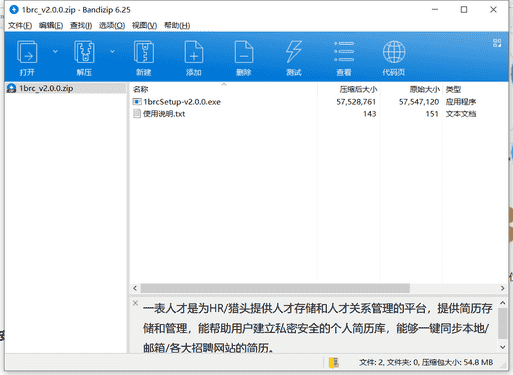This screenshot has height=375, width=513.
Task: Expand the Open button dropdown arrow
Action: 55,51
